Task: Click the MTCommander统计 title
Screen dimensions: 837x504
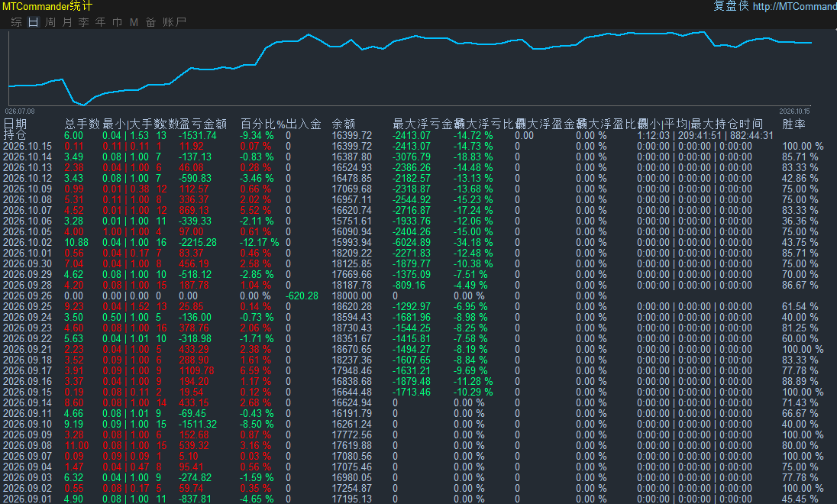Action: coord(47,6)
